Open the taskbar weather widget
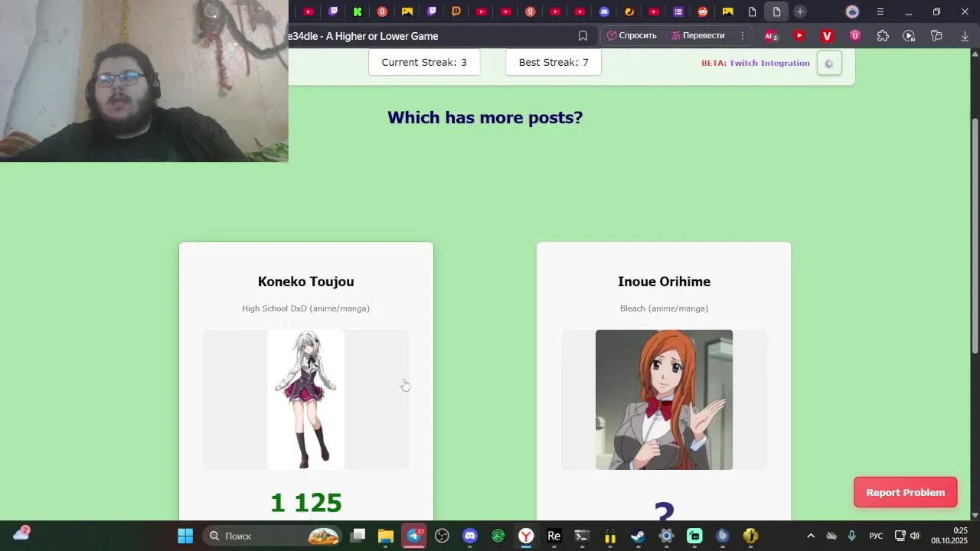980x551 pixels. tap(21, 534)
